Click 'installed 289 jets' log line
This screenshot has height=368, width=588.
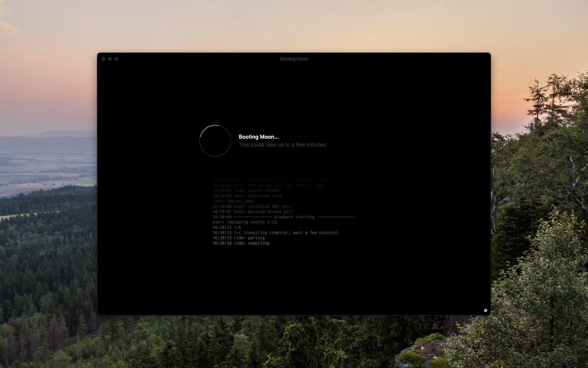tap(251, 206)
